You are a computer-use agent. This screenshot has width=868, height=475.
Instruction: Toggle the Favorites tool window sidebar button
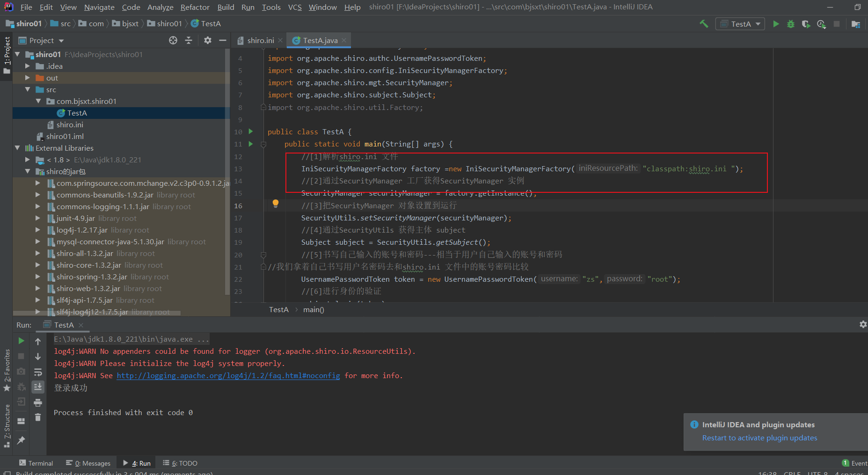7,371
